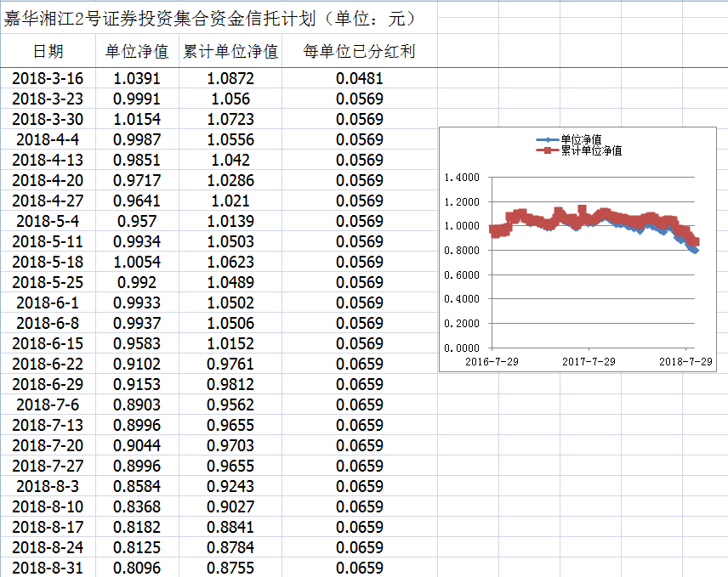
Task: Select date cell 2018-4-27
Action: (x=48, y=201)
